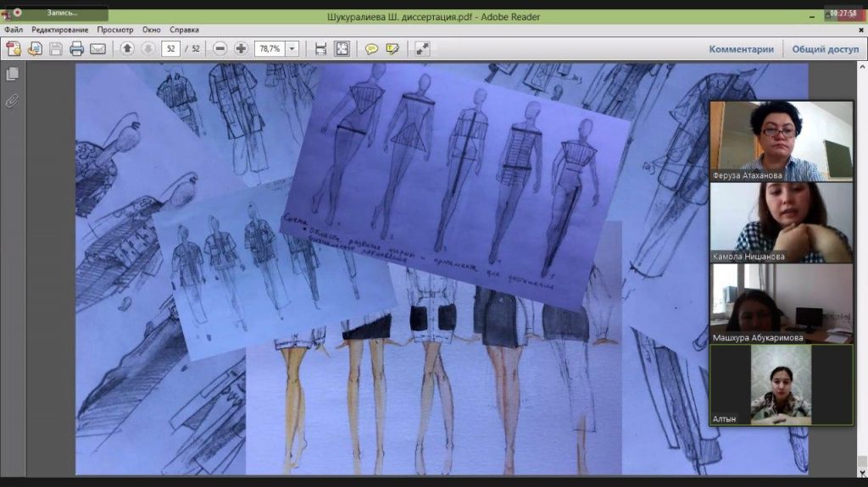Image resolution: width=868 pixels, height=487 pixels.
Task: Toggle fit page width scrolling mode
Action: [x=320, y=49]
